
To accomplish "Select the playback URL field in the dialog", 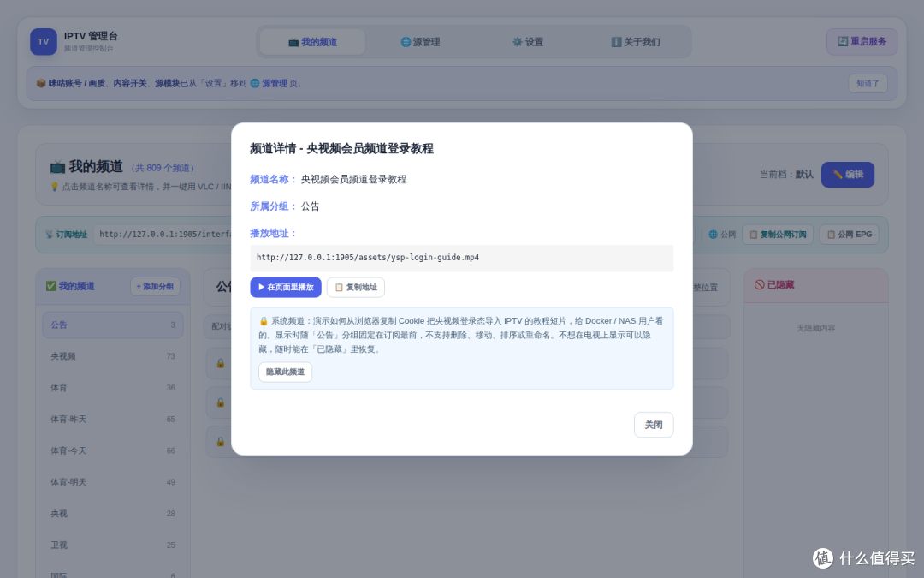I will click(461, 259).
